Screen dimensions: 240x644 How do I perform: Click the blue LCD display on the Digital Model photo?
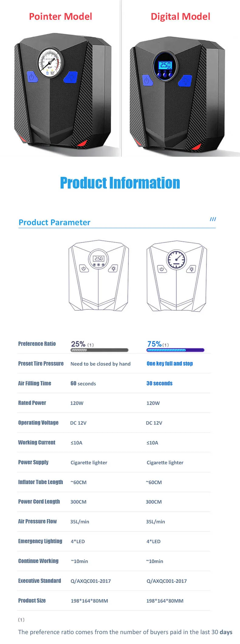(166, 65)
